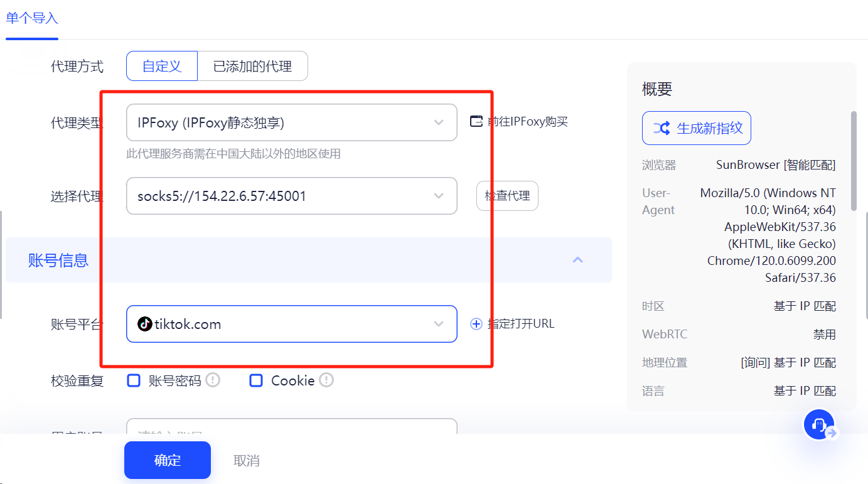Open the socks5 proxy selection dropdown
This screenshot has height=484, width=868.
(x=291, y=196)
